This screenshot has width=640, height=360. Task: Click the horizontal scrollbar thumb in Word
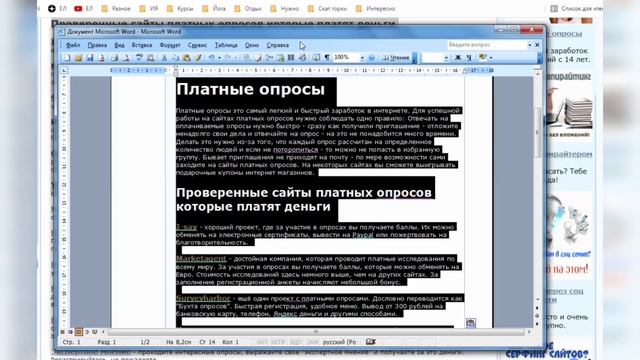click(316, 332)
